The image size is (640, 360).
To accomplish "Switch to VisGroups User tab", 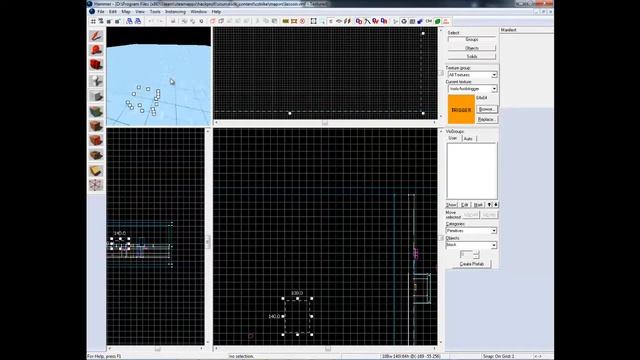I will pos(453,138).
